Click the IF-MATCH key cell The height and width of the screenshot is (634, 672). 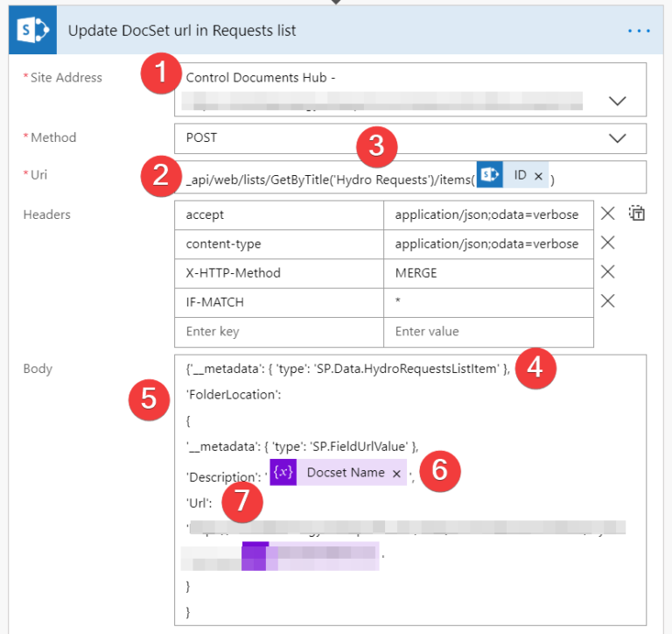279,302
